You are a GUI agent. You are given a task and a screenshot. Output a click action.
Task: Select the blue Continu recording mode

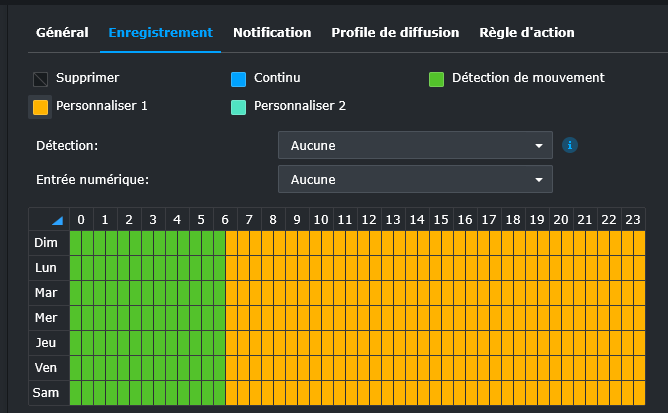tap(238, 79)
